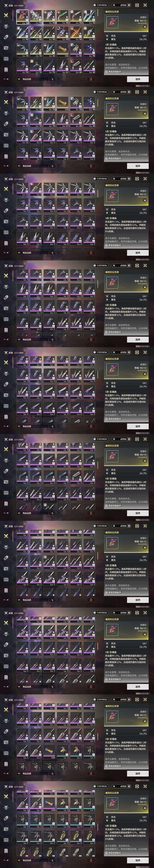
Task: Toggle the lock on the bottommost panel's weapon detail card
Action: [x=145, y=808]
